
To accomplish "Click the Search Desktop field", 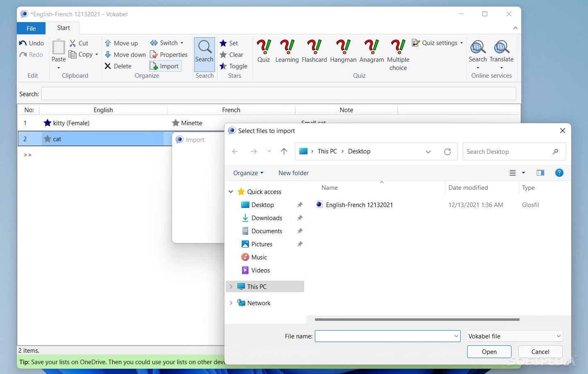I will [x=514, y=151].
